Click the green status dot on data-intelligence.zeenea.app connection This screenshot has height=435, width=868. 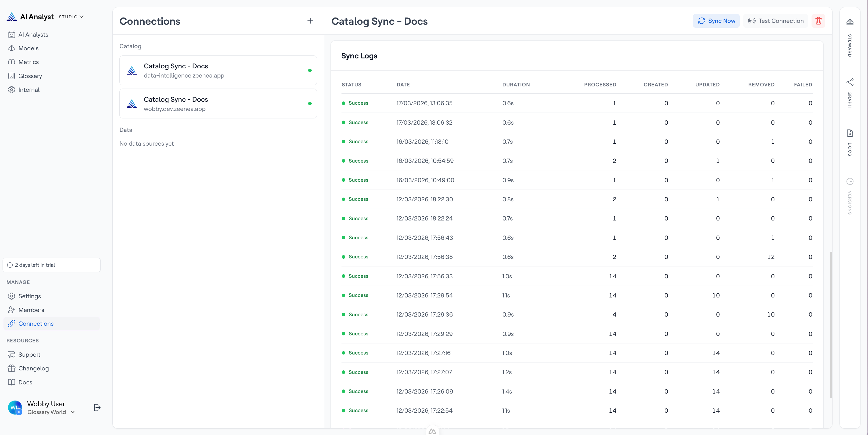(x=310, y=71)
